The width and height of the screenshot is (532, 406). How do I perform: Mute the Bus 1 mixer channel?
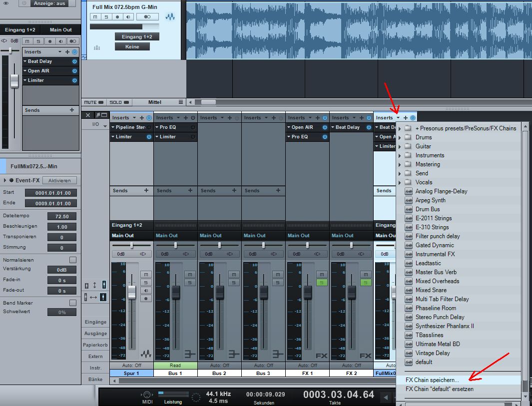[x=190, y=274]
